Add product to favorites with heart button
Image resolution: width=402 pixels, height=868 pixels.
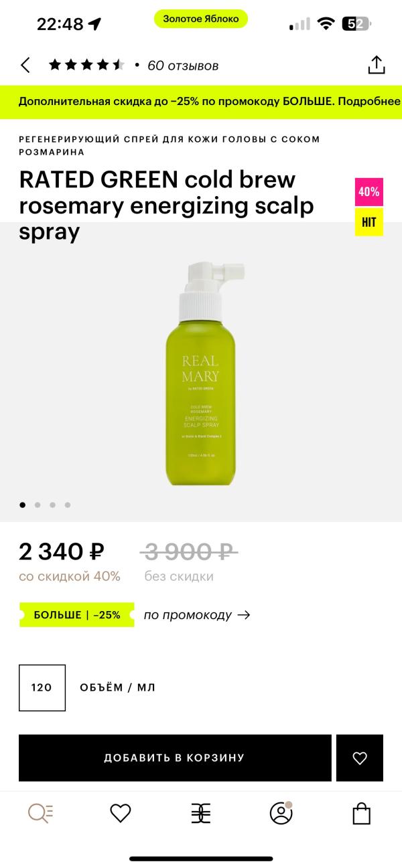coord(360,758)
